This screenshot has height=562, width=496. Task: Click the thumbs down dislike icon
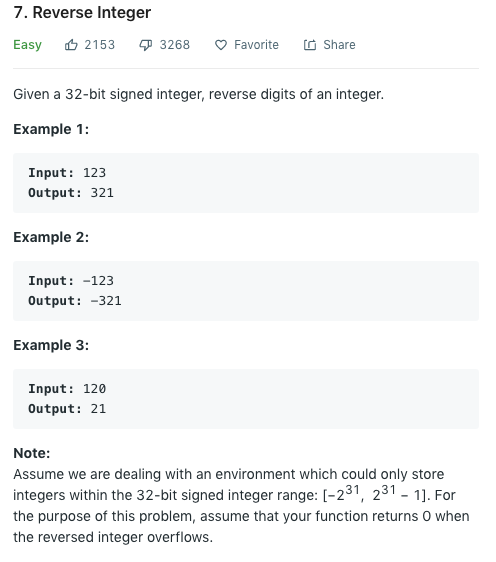(146, 45)
